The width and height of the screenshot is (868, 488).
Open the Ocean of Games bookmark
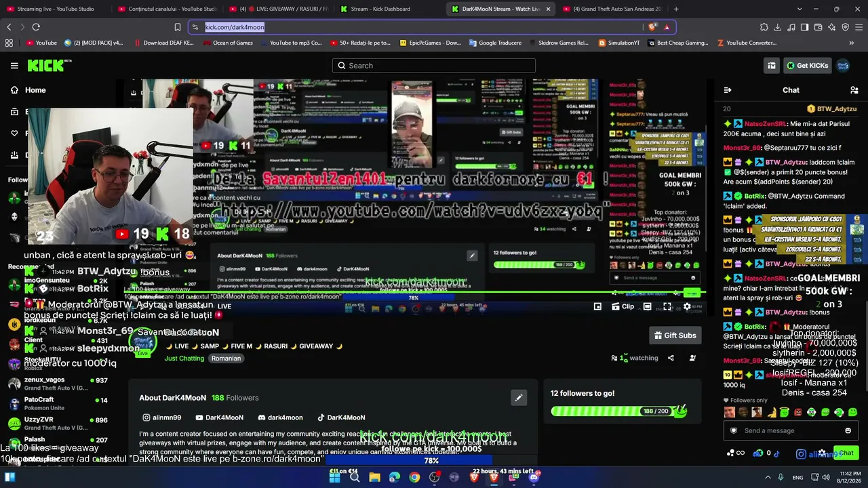click(226, 43)
